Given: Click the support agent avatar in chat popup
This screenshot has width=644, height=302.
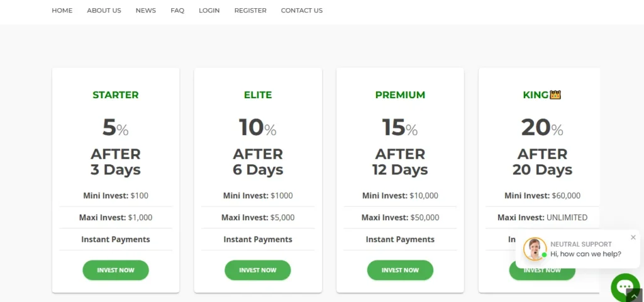Looking at the screenshot, I should 535,249.
